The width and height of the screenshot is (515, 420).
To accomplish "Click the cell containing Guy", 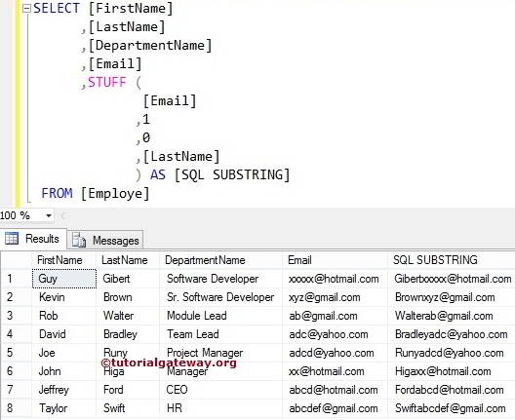I will 64,279.
